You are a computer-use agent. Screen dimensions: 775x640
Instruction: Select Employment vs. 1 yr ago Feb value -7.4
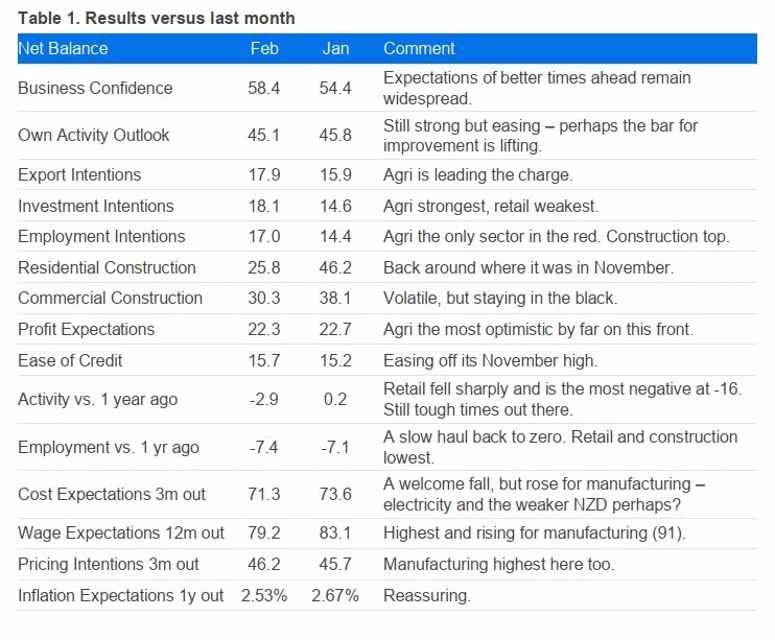click(264, 447)
